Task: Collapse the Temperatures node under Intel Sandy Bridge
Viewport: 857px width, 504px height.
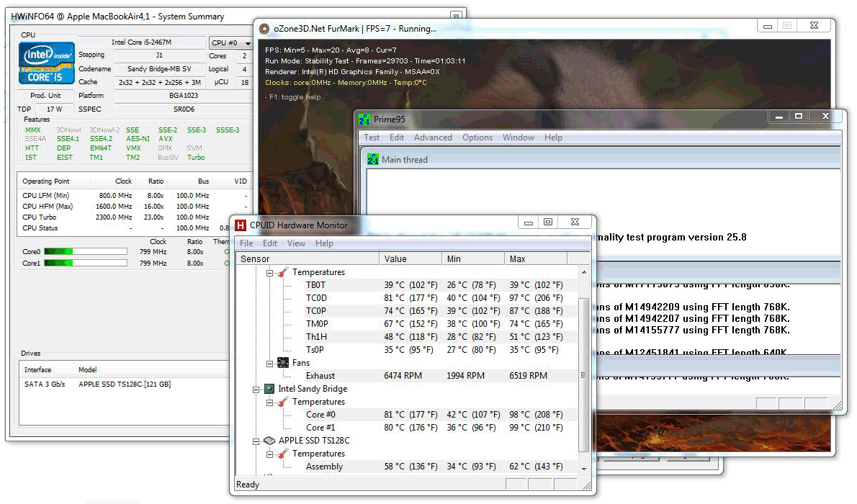Action: click(x=269, y=402)
